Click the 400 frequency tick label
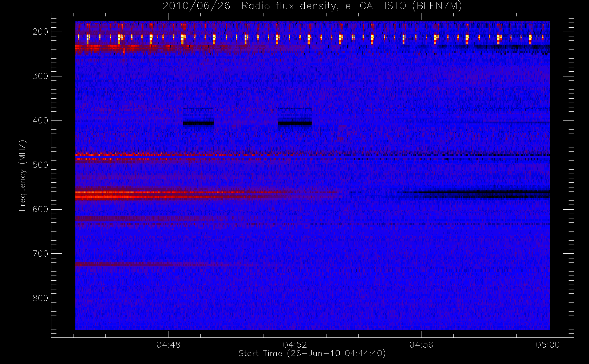 (x=40, y=120)
